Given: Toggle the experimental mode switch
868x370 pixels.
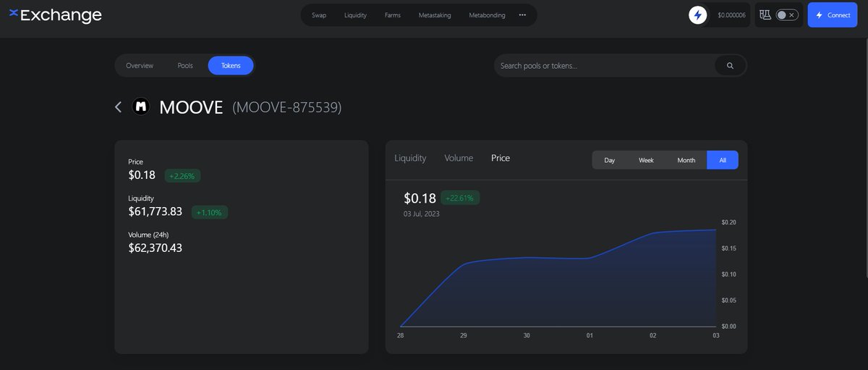Looking at the screenshot, I should point(786,15).
